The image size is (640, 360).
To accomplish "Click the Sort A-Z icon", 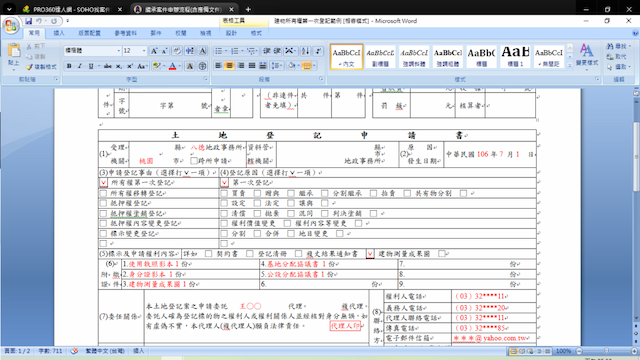I will [305, 51].
